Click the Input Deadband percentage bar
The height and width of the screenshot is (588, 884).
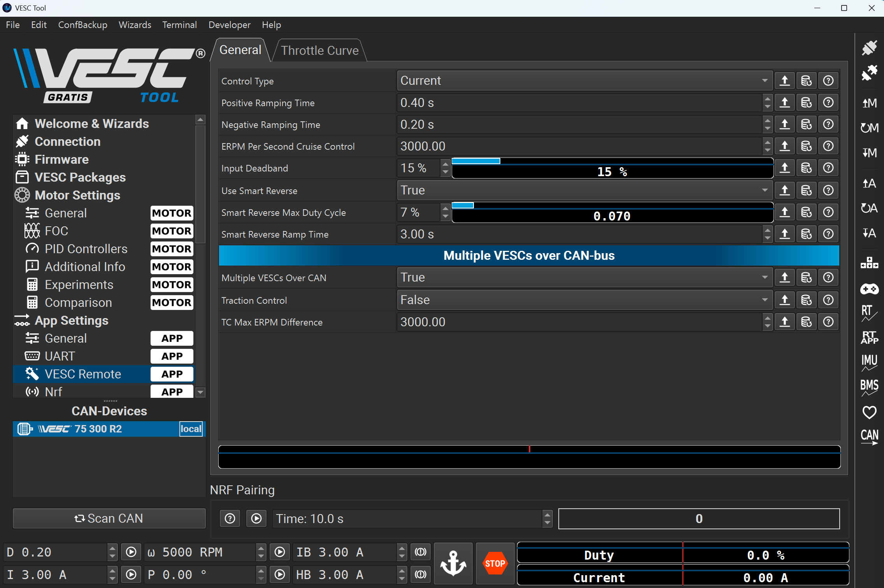(x=612, y=168)
